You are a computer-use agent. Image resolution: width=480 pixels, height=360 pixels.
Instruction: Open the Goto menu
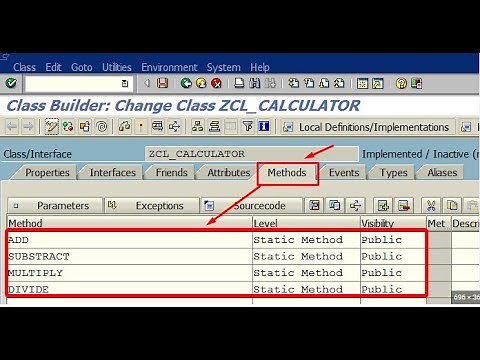pos(82,67)
